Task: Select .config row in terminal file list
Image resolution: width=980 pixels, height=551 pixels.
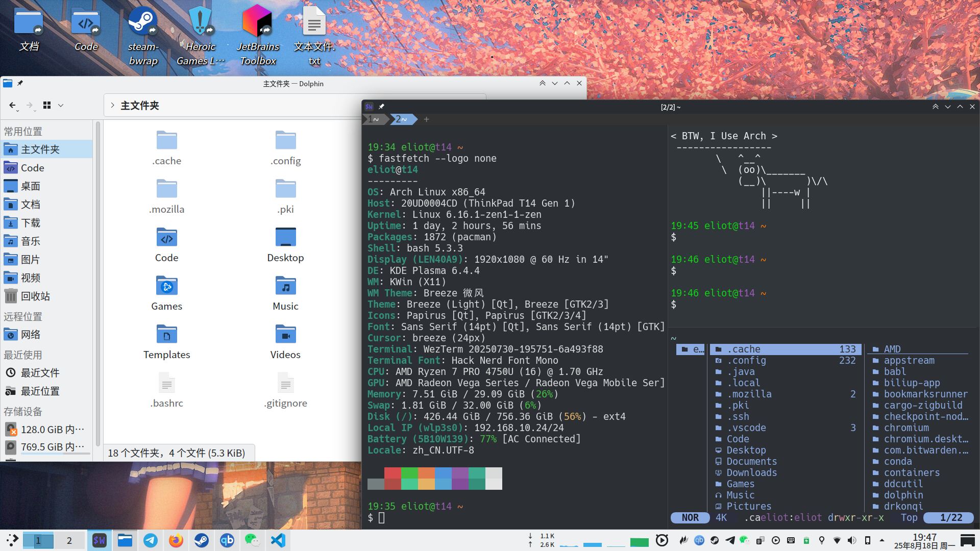Action: tap(786, 361)
